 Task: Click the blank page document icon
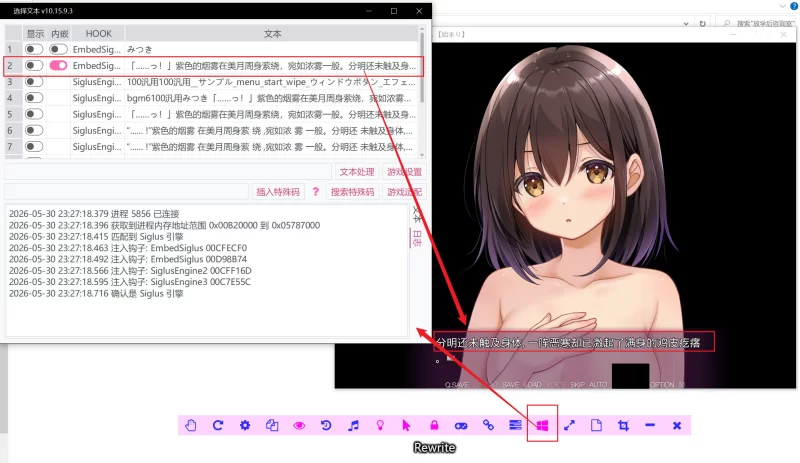tap(596, 425)
